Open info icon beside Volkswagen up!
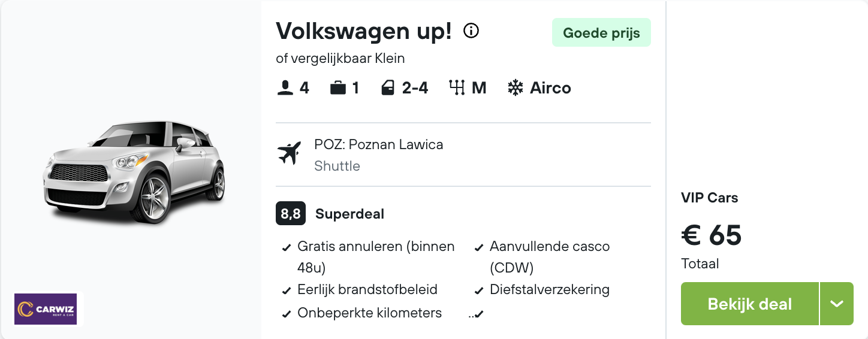 pyautogui.click(x=472, y=31)
